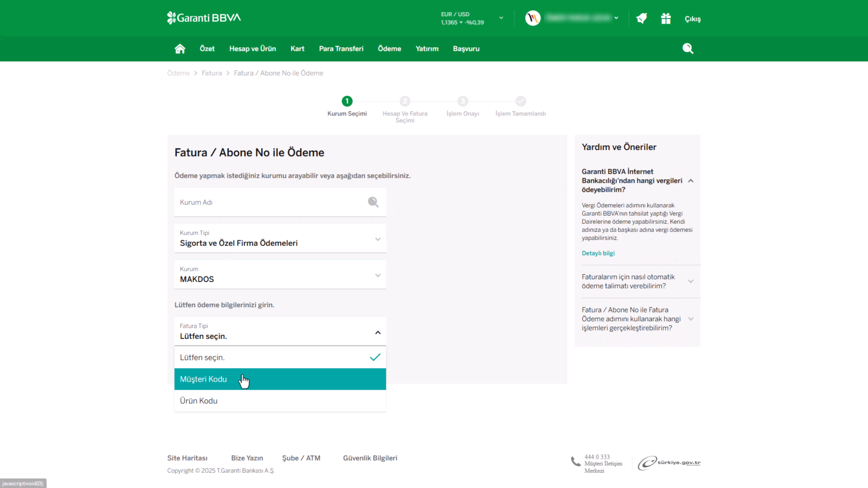Click step 4 İşlem Tamamlandı

click(521, 101)
